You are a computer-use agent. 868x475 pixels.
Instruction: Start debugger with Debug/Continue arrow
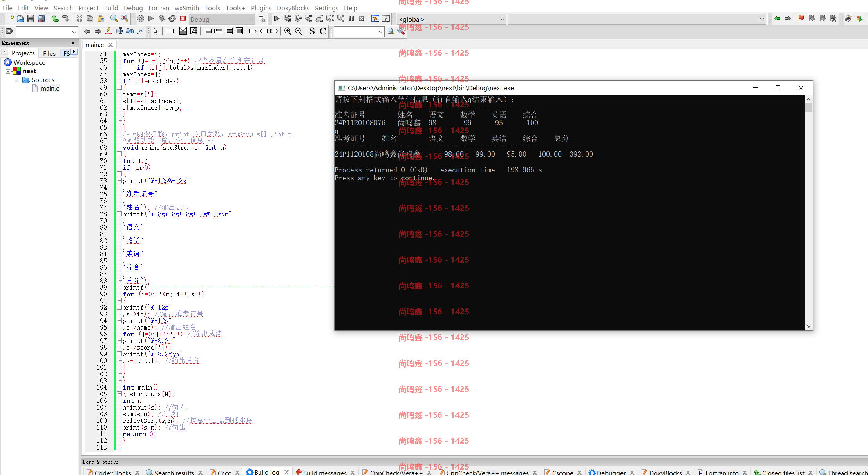277,18
